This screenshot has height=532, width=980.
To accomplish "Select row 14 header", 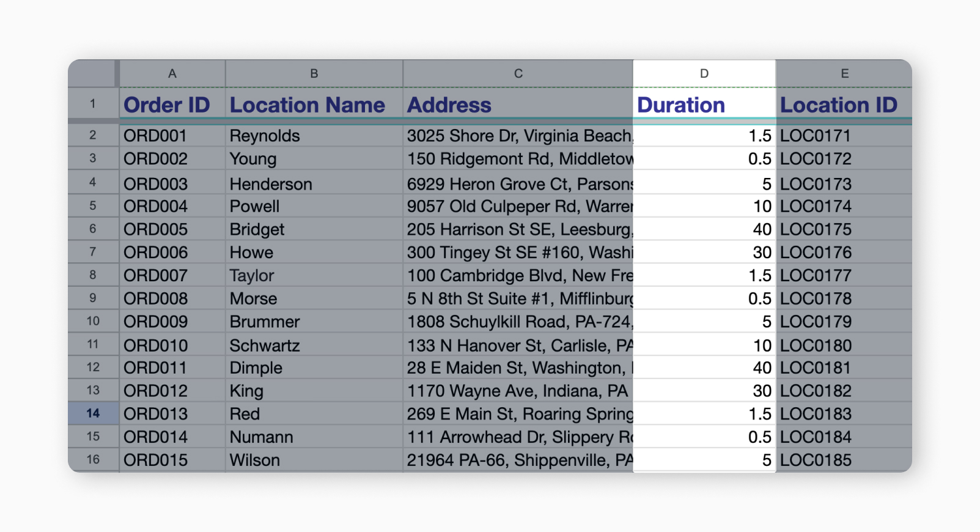I will tap(93, 413).
